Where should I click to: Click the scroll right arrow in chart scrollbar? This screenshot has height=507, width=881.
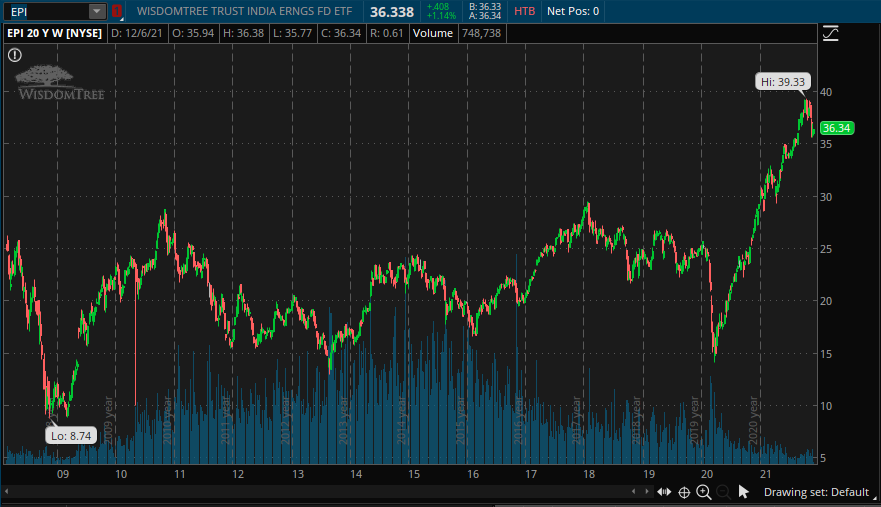point(647,492)
